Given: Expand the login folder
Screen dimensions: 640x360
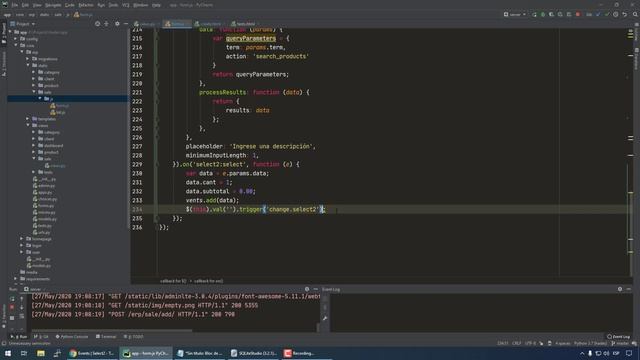Looking at the screenshot, I should point(22,245).
